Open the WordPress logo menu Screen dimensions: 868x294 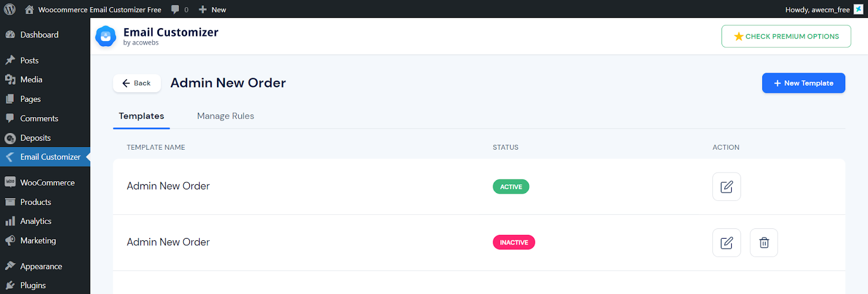point(10,9)
